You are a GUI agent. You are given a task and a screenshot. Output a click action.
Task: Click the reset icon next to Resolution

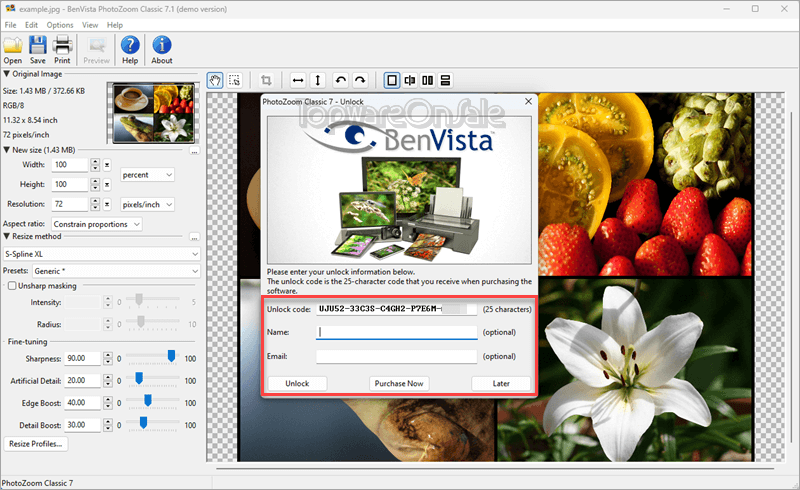pyautogui.click(x=107, y=204)
